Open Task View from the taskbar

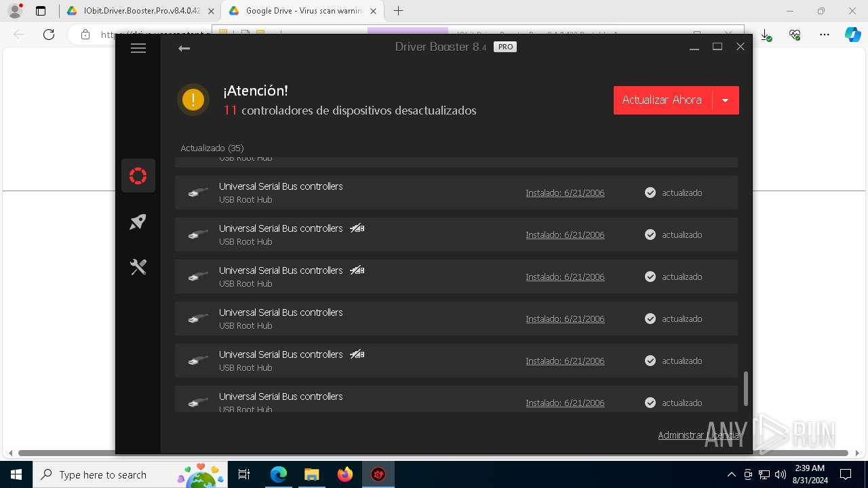[x=244, y=474]
